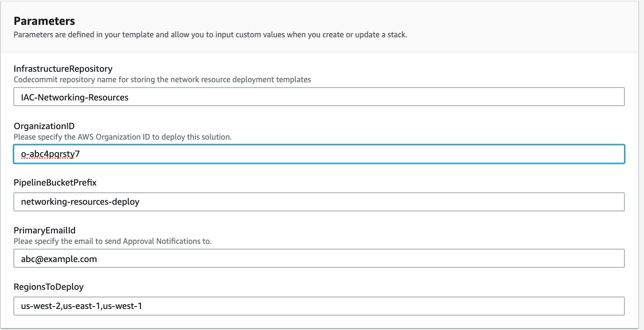The width and height of the screenshot is (644, 330).
Task: Click the InfrastructureRepository parameter label
Action: [x=63, y=68]
